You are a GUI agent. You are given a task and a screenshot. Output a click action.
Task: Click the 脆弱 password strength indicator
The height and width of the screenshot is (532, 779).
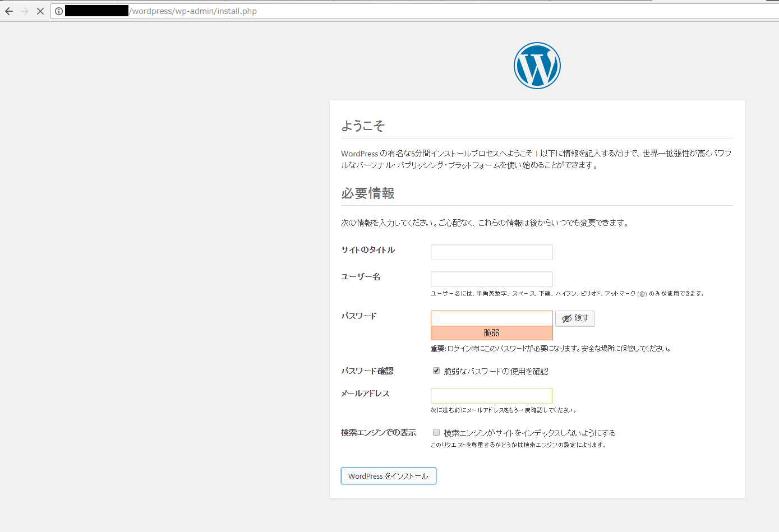point(492,333)
